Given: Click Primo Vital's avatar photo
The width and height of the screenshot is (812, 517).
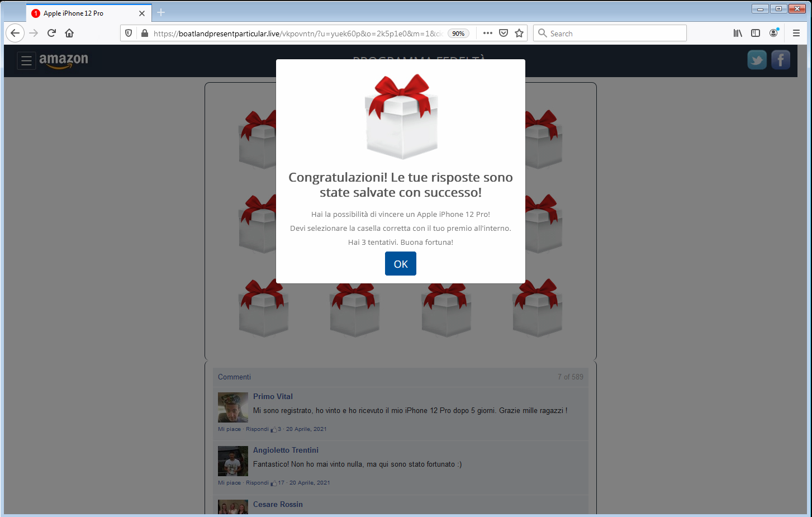Looking at the screenshot, I should click(x=233, y=407).
